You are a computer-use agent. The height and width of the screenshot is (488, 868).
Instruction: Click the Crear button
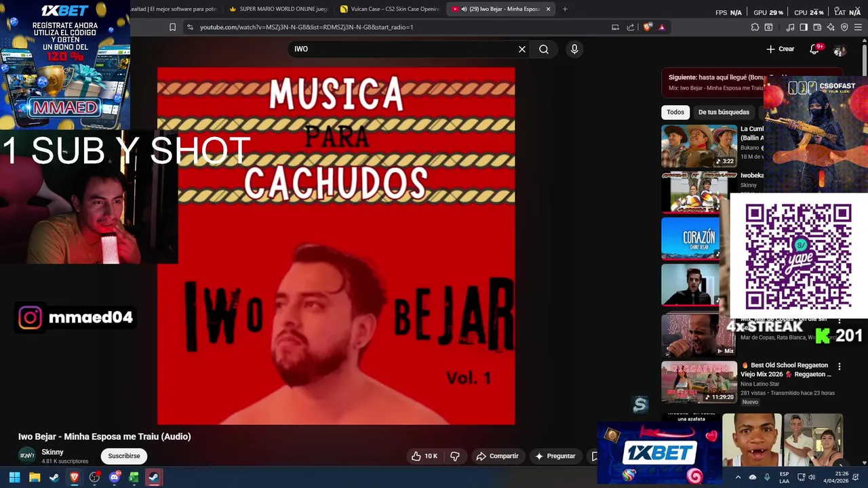point(780,49)
